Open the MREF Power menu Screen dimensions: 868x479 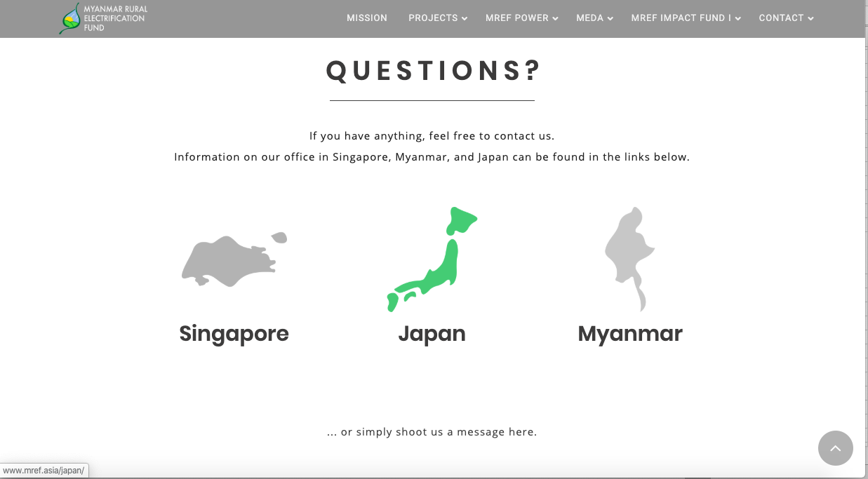(516, 18)
